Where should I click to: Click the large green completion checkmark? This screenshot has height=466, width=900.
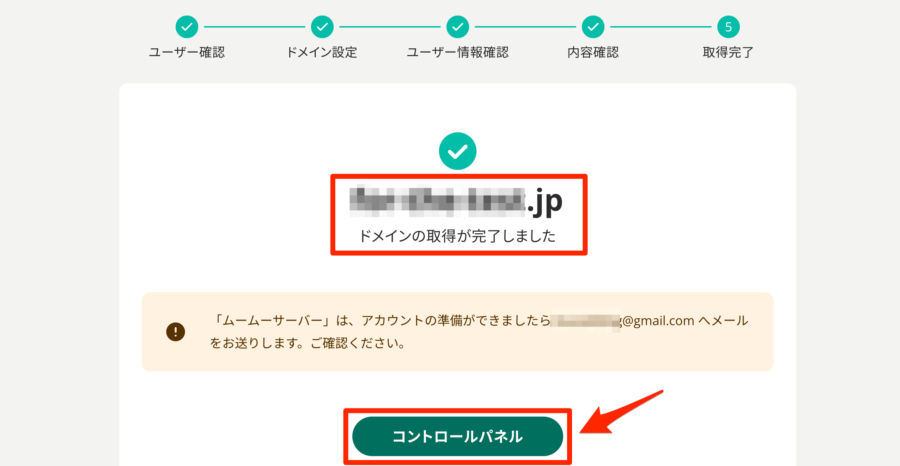tap(457, 151)
